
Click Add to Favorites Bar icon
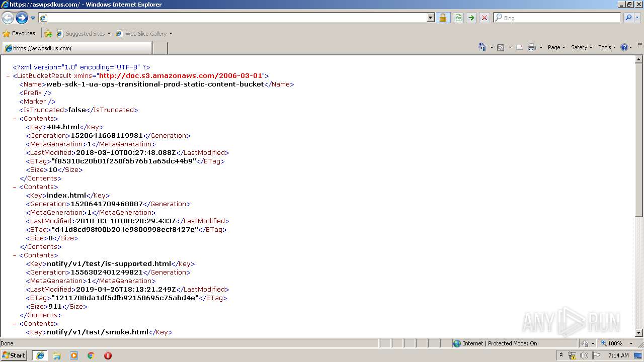(x=48, y=34)
